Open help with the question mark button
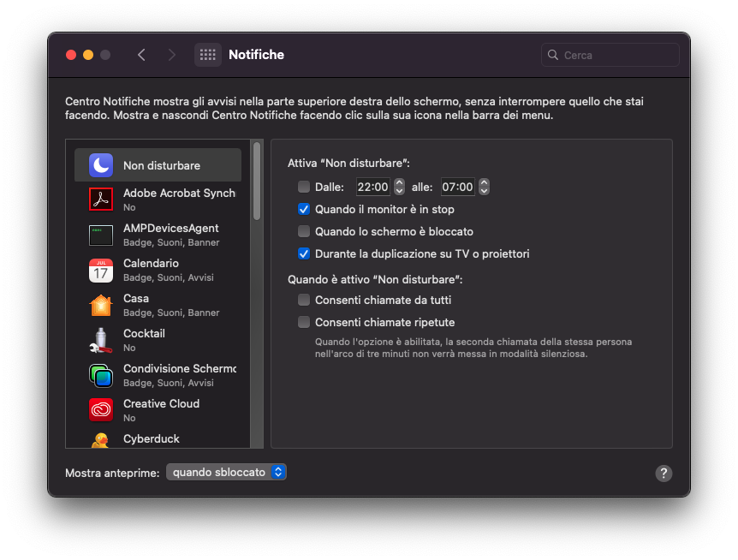This screenshot has width=738, height=560. [x=664, y=474]
